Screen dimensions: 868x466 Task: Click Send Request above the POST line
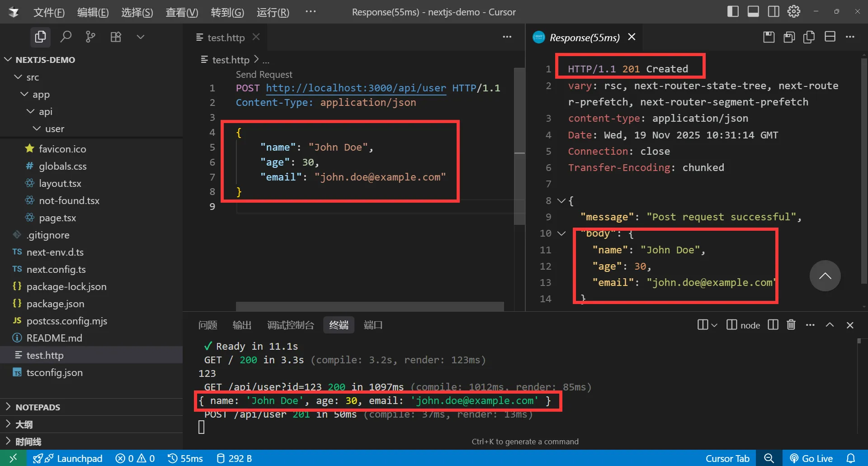[264, 74]
